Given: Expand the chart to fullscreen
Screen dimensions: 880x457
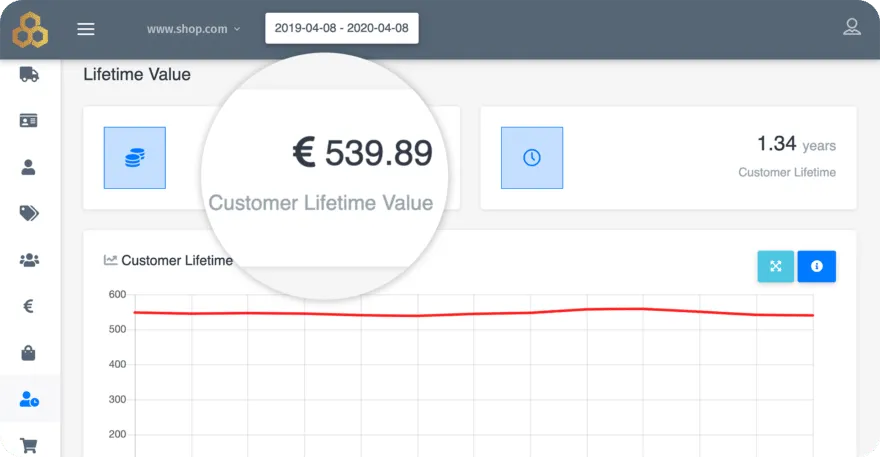Looking at the screenshot, I should pos(776,266).
